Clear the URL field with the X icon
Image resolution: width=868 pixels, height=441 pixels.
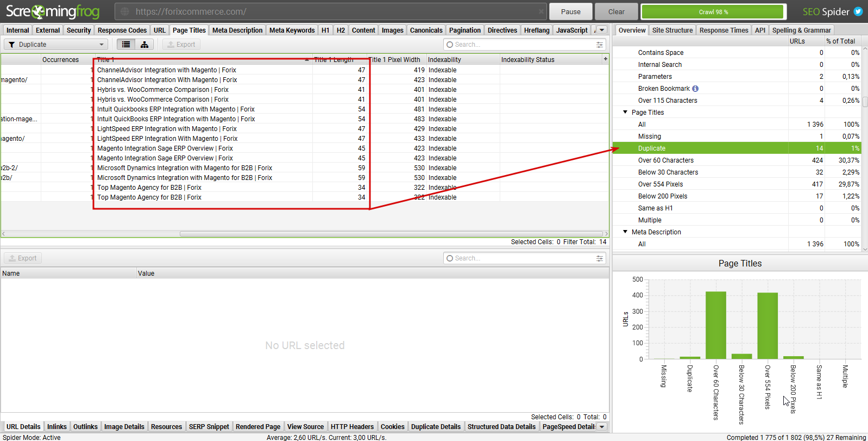(542, 11)
